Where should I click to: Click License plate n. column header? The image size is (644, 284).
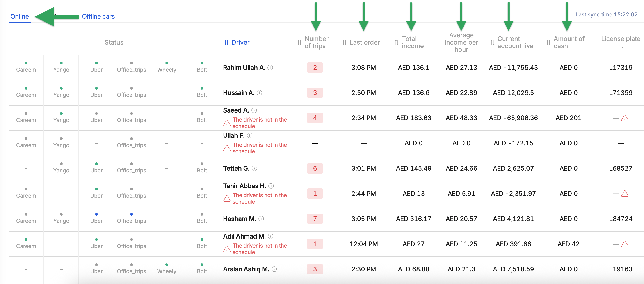click(x=621, y=42)
